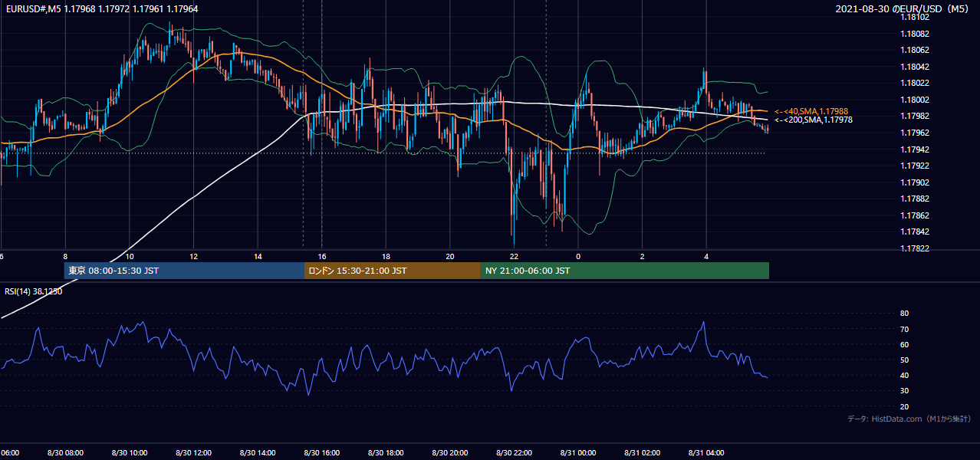Click hour marker 14 under price chart
This screenshot has width=980, height=460.
[x=258, y=257]
